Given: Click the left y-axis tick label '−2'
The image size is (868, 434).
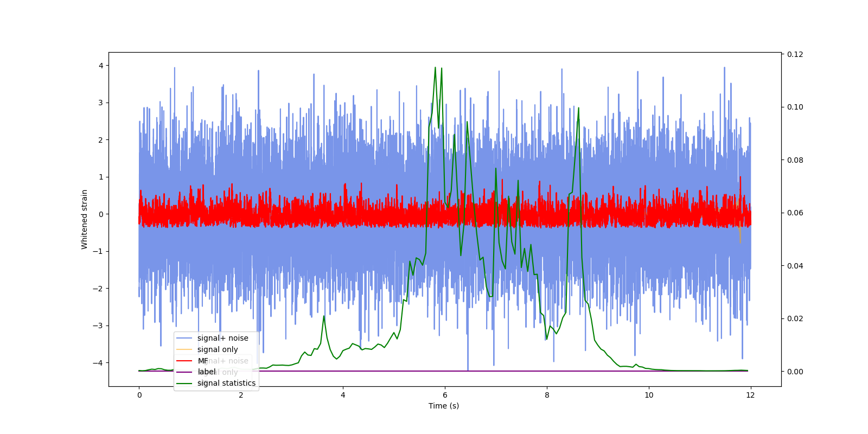Looking at the screenshot, I should 97,289.
